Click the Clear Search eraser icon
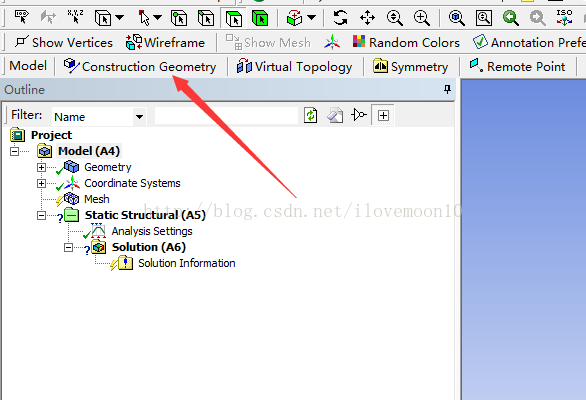 click(335, 115)
